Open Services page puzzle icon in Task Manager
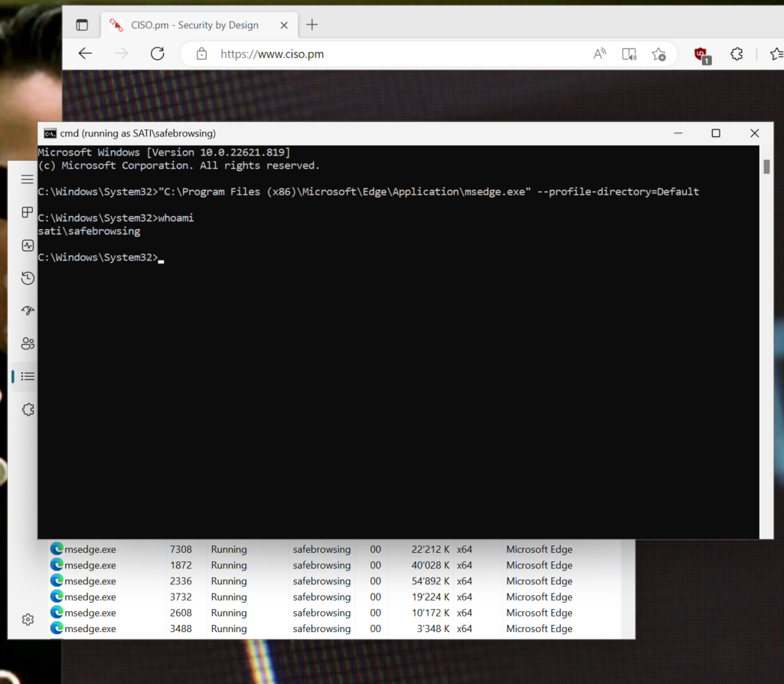The width and height of the screenshot is (784, 684). pos(28,409)
